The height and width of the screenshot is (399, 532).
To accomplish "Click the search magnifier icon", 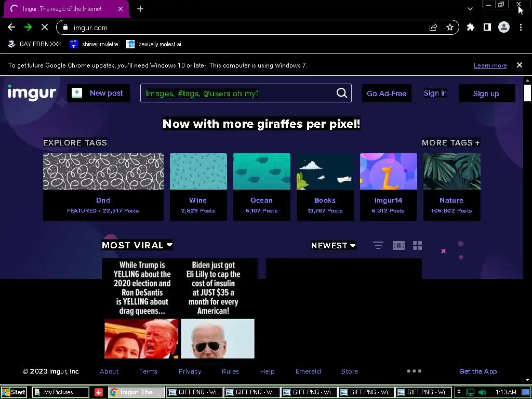I will point(342,93).
